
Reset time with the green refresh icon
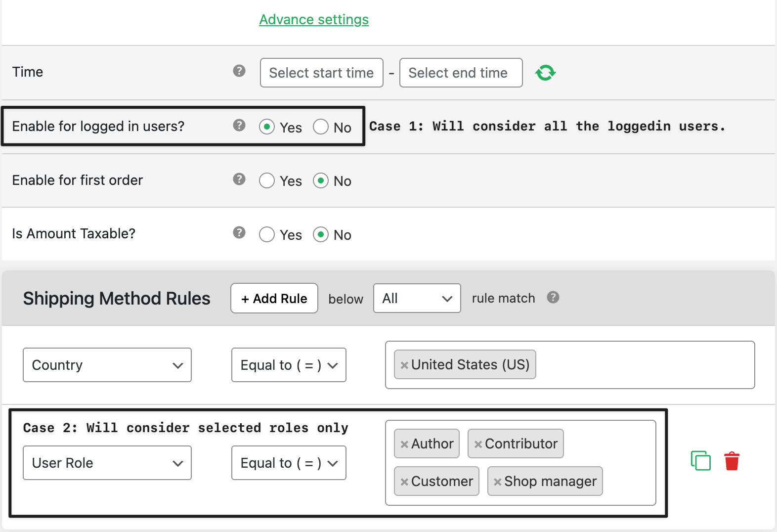pos(545,73)
